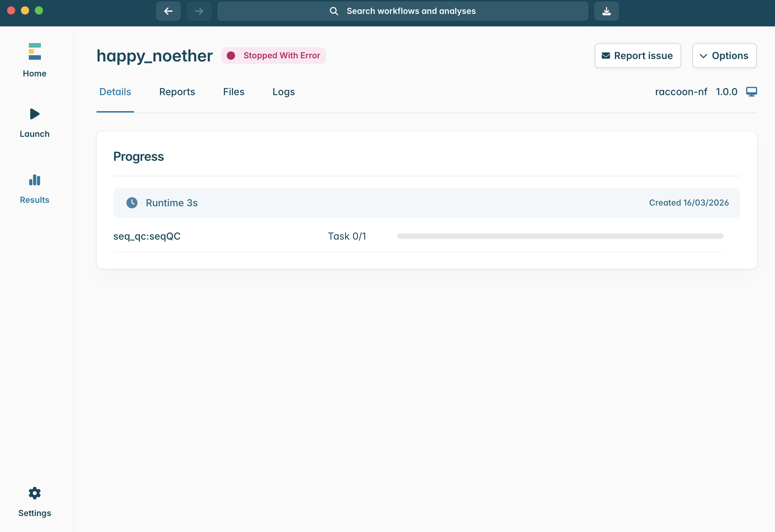Expand the Options dropdown
Viewport: 775px width, 532px height.
(x=724, y=56)
